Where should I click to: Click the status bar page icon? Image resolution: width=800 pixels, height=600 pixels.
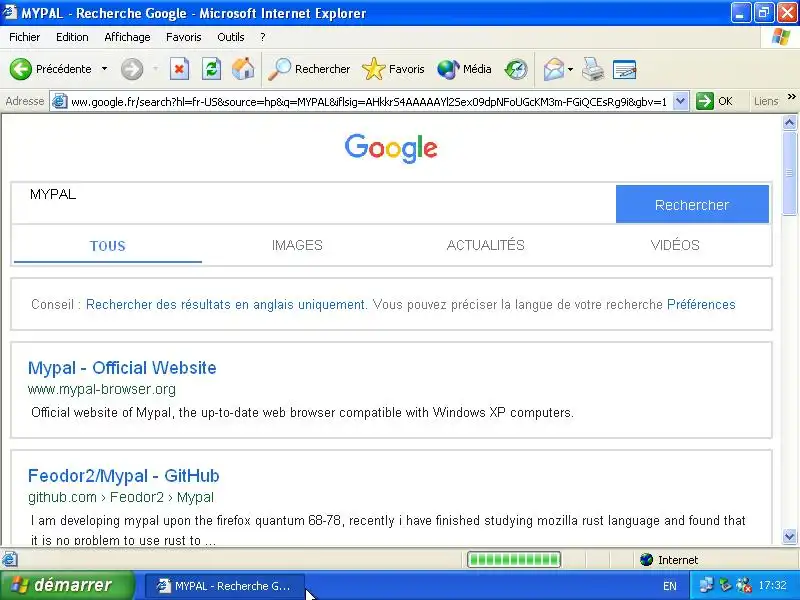click(x=10, y=559)
